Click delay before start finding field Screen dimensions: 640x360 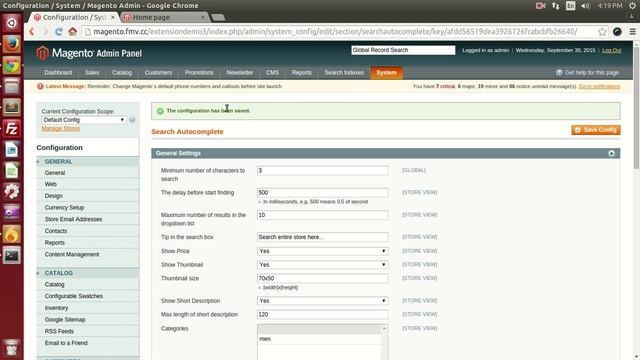(x=322, y=193)
